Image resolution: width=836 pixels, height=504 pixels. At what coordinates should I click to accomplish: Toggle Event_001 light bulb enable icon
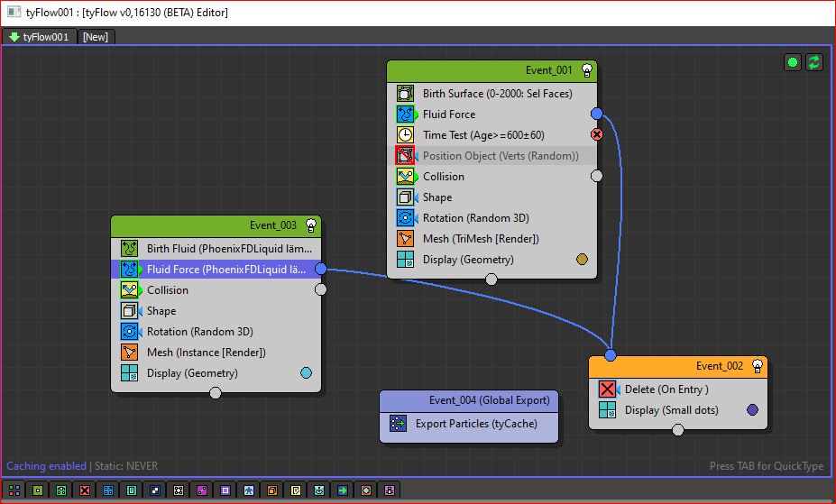[x=587, y=70]
